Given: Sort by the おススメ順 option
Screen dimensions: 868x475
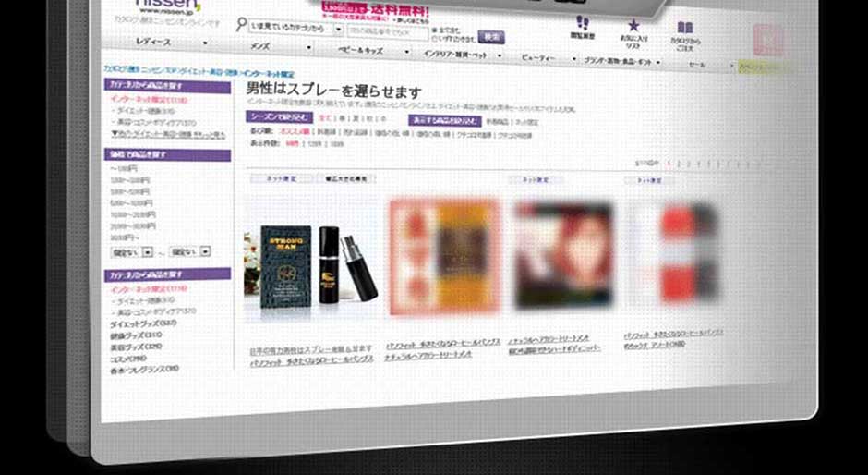Looking at the screenshot, I should pyautogui.click(x=294, y=132).
